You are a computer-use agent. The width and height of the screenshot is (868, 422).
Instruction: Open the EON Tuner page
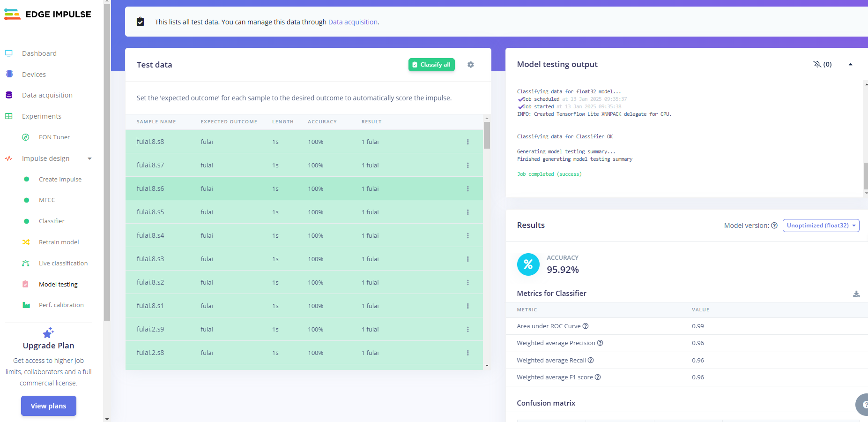tap(54, 137)
